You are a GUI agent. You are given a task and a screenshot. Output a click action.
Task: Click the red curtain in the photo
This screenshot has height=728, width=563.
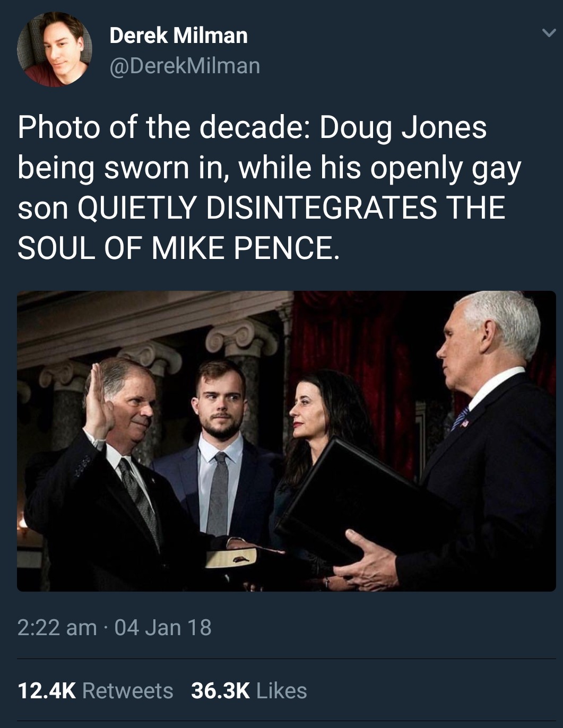point(371,345)
